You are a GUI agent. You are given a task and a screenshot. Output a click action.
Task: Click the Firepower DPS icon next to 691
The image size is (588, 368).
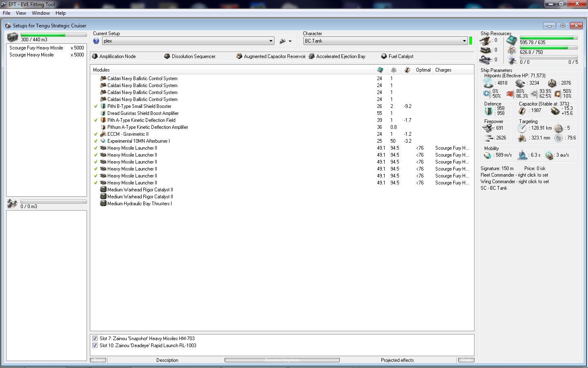click(x=488, y=128)
